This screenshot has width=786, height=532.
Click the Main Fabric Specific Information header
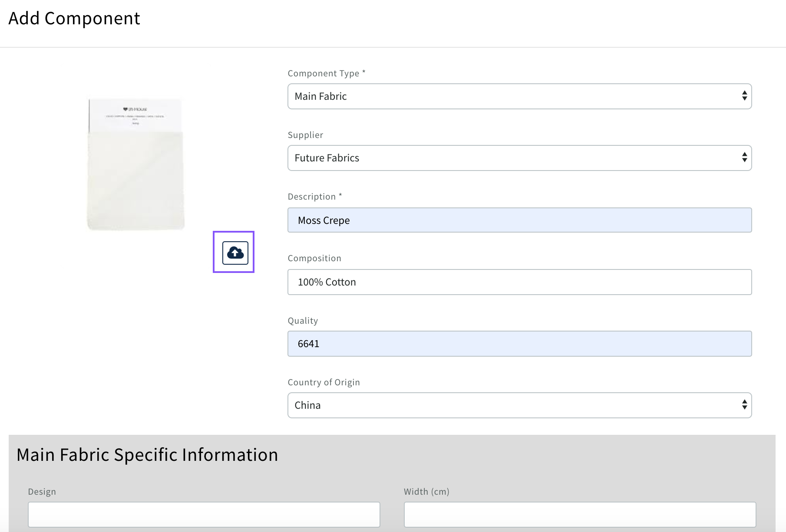tap(147, 454)
